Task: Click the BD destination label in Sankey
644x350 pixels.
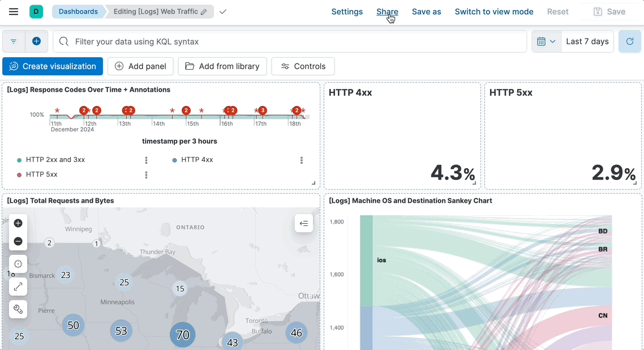Action: tap(603, 231)
